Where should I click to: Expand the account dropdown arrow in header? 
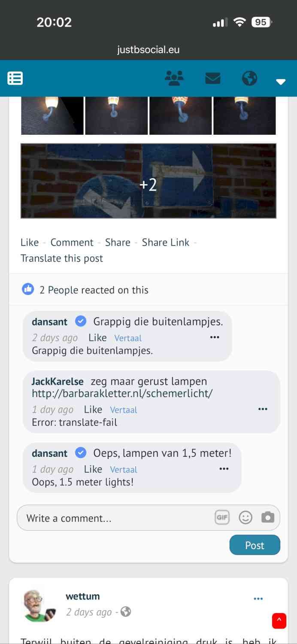(281, 82)
